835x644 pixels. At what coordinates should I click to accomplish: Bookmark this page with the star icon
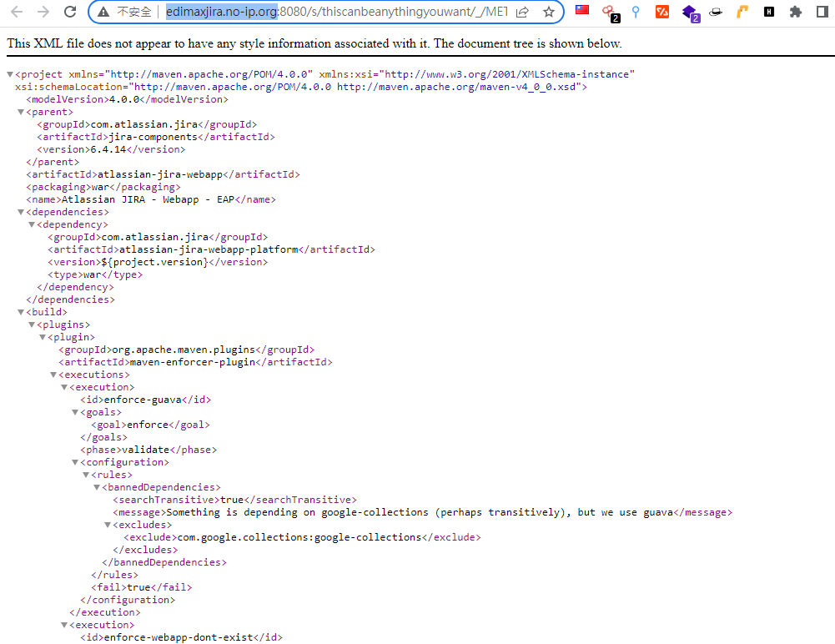549,12
